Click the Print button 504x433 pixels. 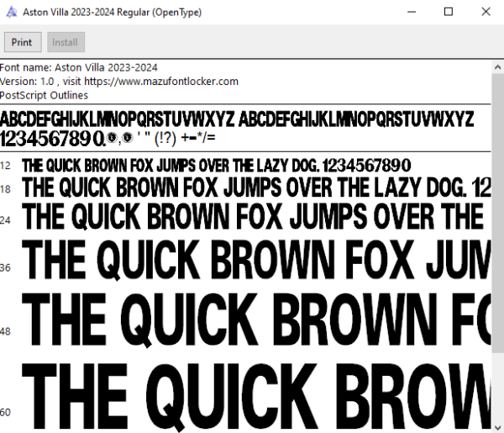[x=23, y=42]
